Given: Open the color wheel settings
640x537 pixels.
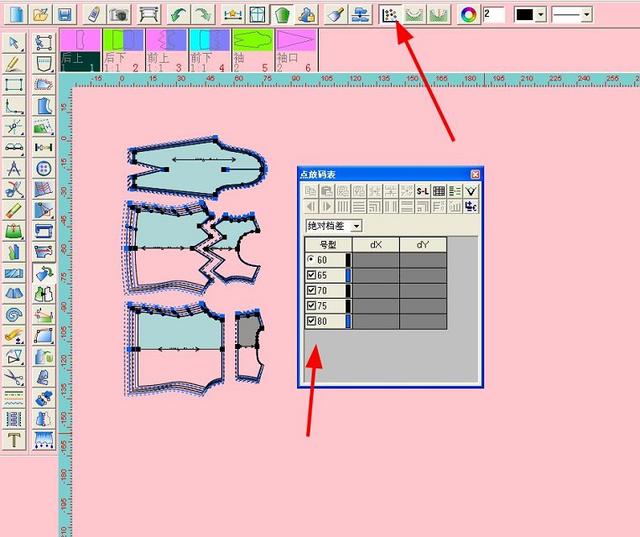Looking at the screenshot, I should point(468,15).
